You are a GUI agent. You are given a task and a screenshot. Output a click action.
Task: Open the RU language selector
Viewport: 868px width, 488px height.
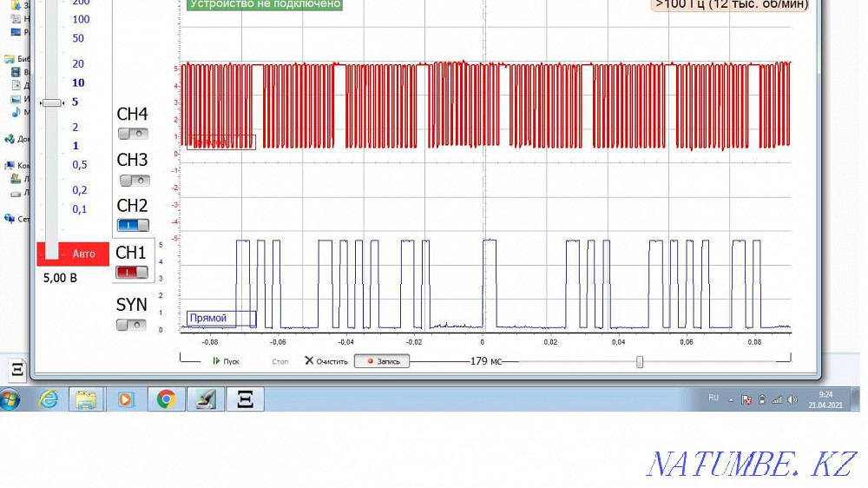coord(713,399)
